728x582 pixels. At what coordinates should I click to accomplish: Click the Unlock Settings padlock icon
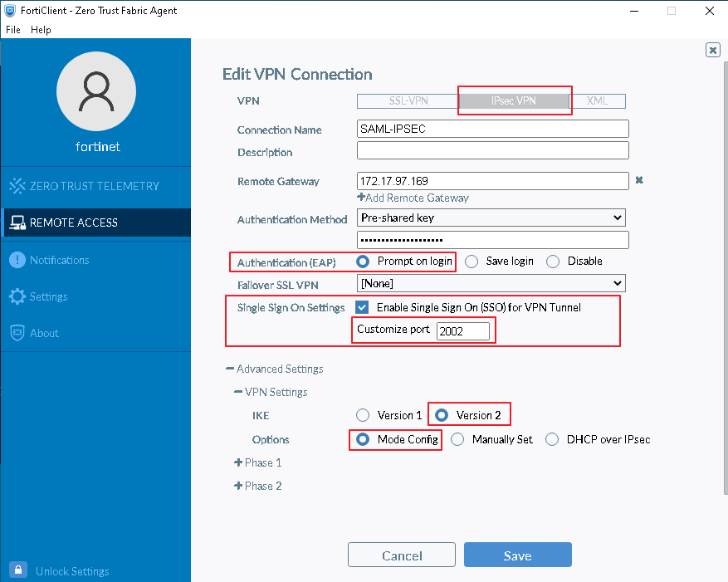[18, 570]
